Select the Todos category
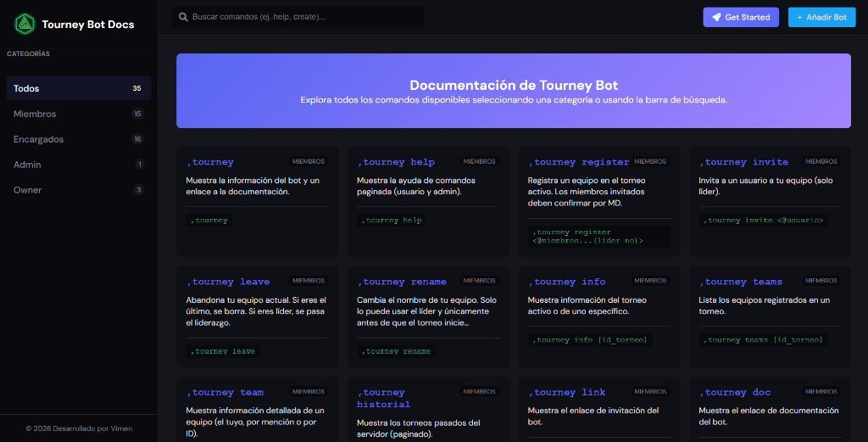868x442 pixels. 79,88
